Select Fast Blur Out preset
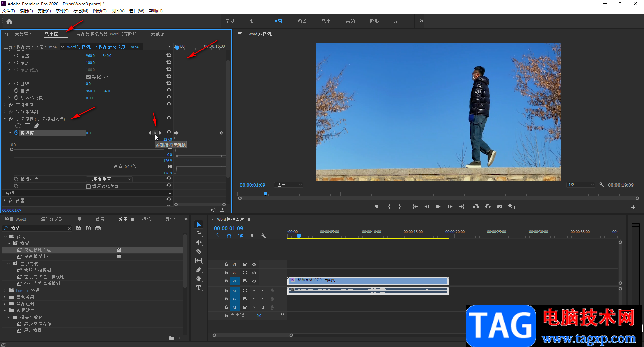 click(37, 256)
